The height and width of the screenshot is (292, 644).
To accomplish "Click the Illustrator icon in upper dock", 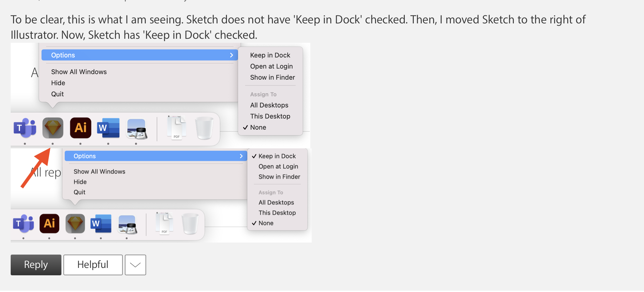I will pos(80,128).
